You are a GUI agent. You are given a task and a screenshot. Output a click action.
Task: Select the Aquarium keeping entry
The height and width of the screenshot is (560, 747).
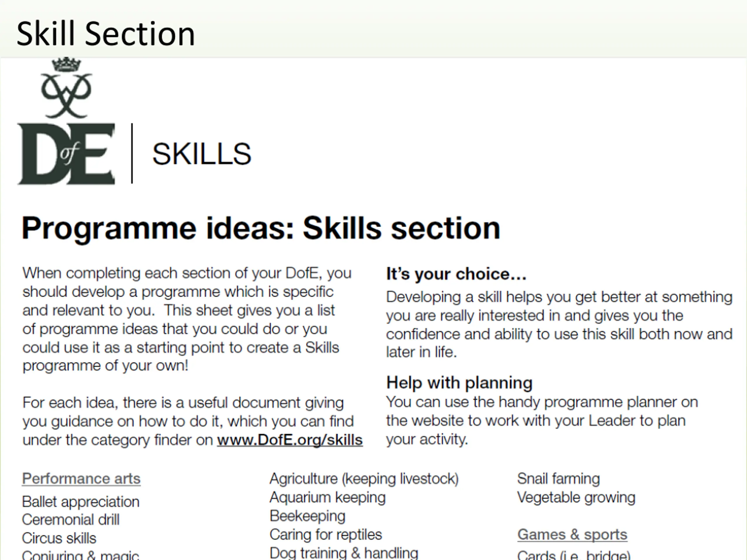[x=327, y=498]
